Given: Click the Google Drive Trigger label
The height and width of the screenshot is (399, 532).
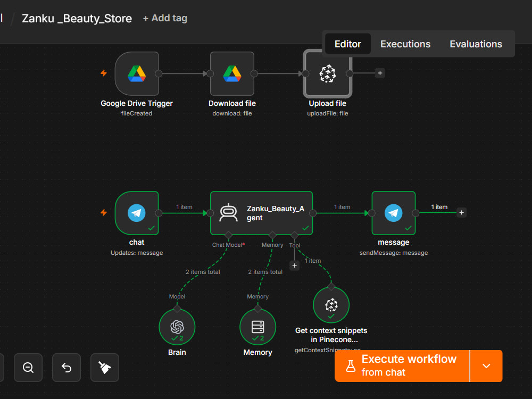Looking at the screenshot, I should tap(137, 104).
